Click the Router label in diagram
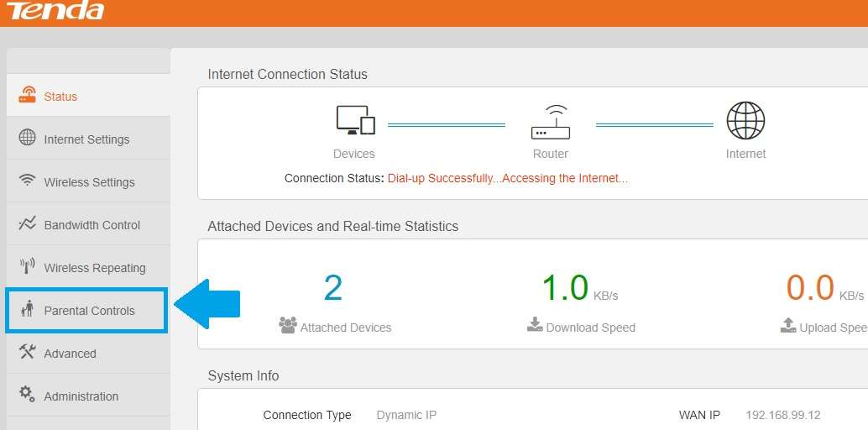This screenshot has height=430, width=868. click(550, 154)
